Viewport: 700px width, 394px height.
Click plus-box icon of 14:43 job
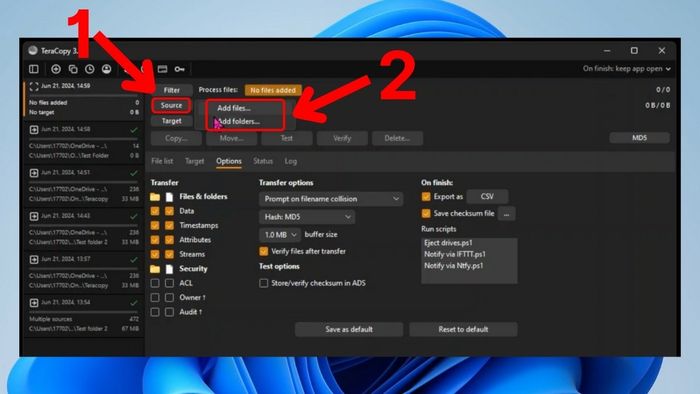tap(34, 216)
